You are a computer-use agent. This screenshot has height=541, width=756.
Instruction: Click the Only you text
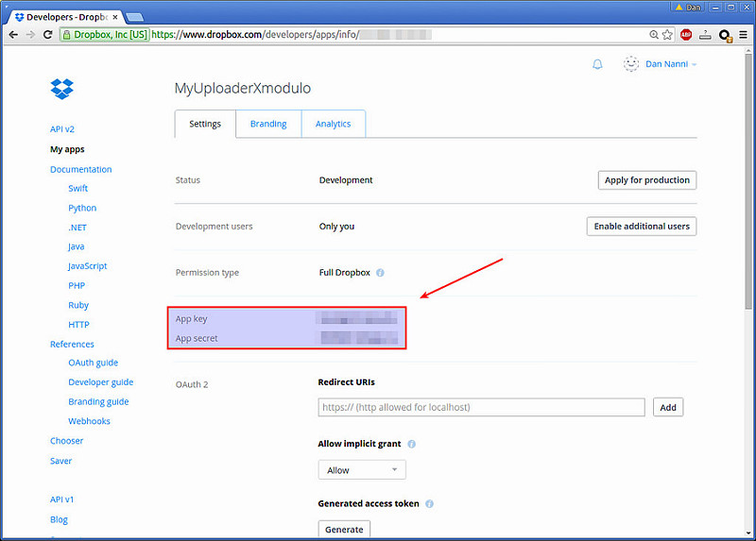[x=336, y=227]
